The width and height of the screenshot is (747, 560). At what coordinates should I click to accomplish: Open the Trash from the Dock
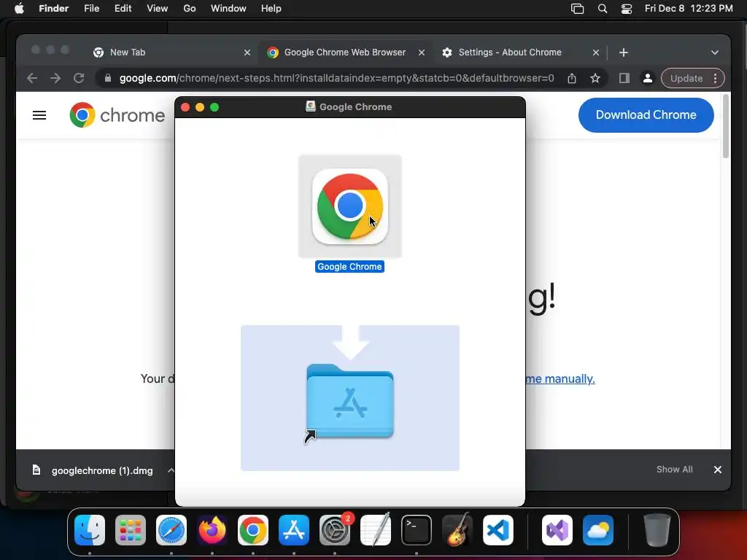tap(657, 530)
